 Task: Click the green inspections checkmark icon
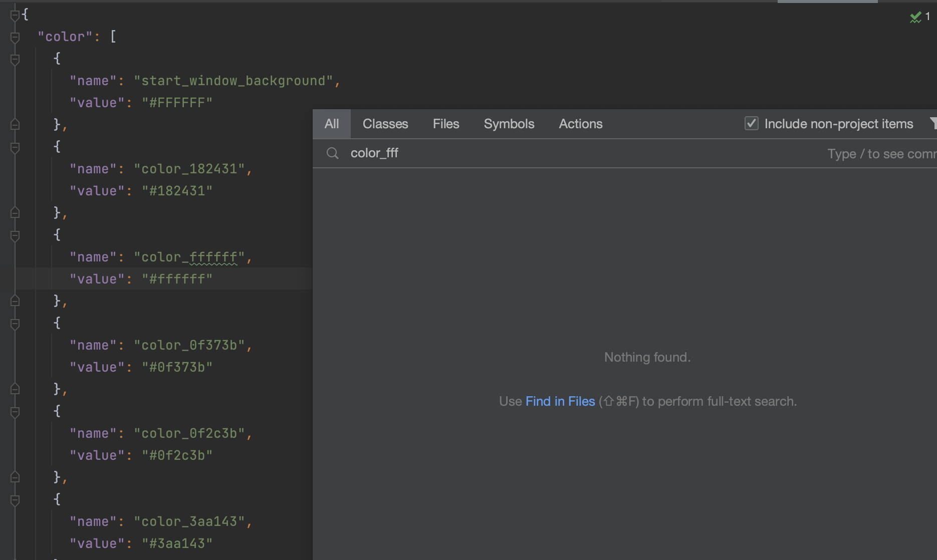(x=915, y=17)
